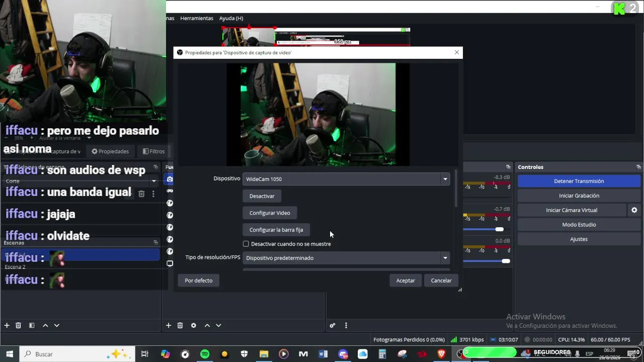
Task: Open Microsoft Word from the taskbar
Action: click(x=323, y=354)
